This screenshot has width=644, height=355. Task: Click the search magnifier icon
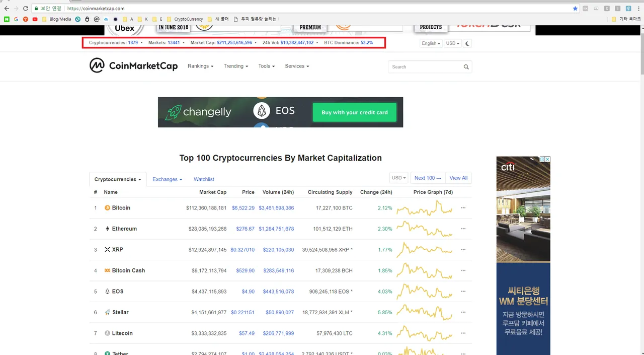click(466, 67)
